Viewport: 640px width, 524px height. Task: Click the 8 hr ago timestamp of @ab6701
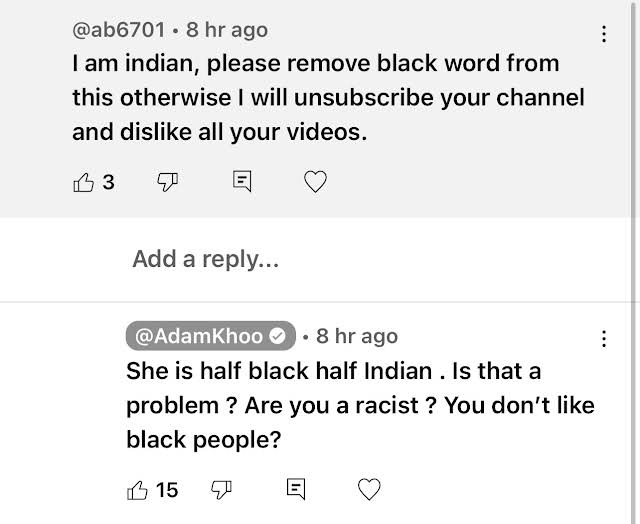(227, 30)
